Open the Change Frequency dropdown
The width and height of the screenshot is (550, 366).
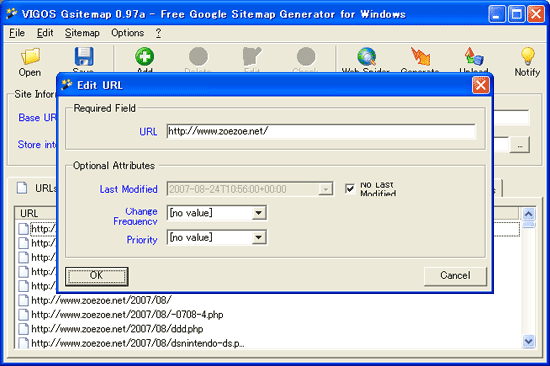259,213
